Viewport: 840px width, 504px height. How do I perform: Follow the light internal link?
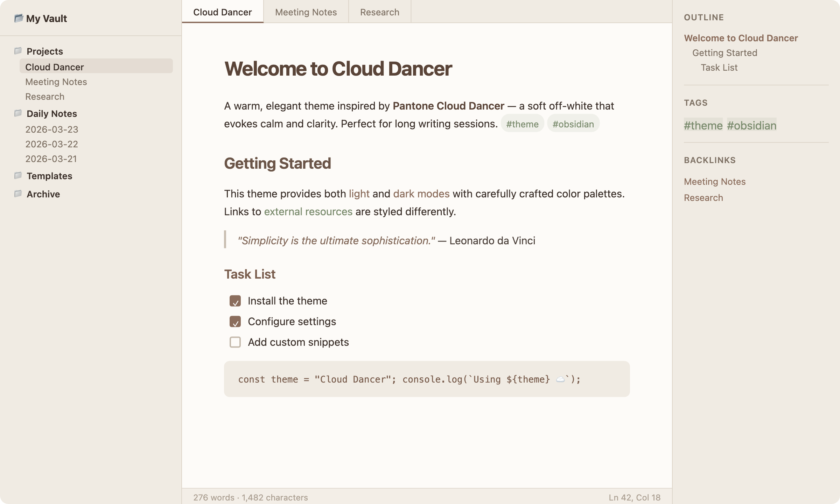pyautogui.click(x=359, y=194)
